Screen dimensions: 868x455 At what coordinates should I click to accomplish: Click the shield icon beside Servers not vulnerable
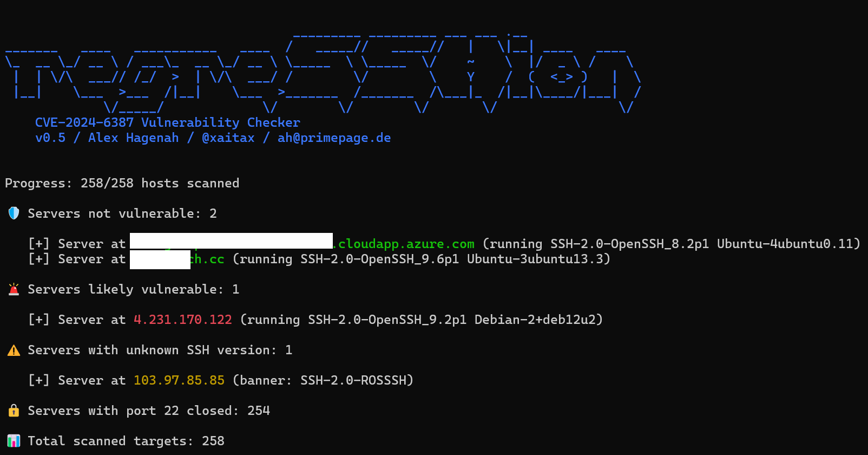click(14, 213)
